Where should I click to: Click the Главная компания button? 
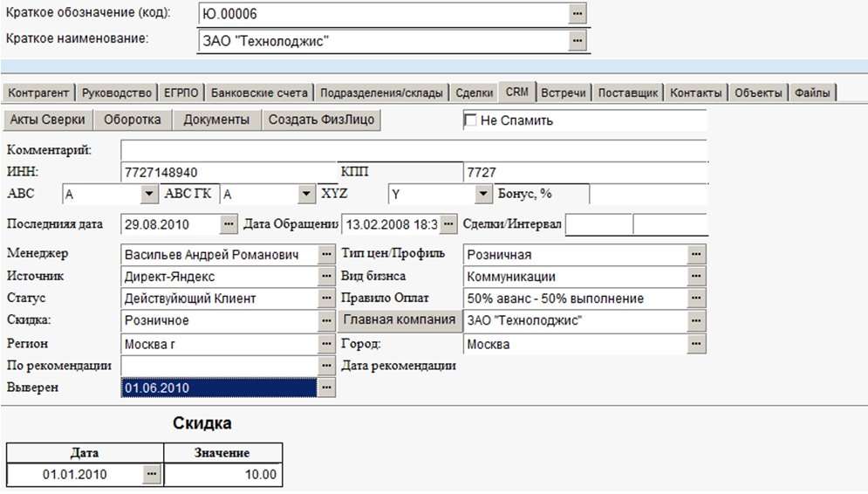click(x=400, y=320)
